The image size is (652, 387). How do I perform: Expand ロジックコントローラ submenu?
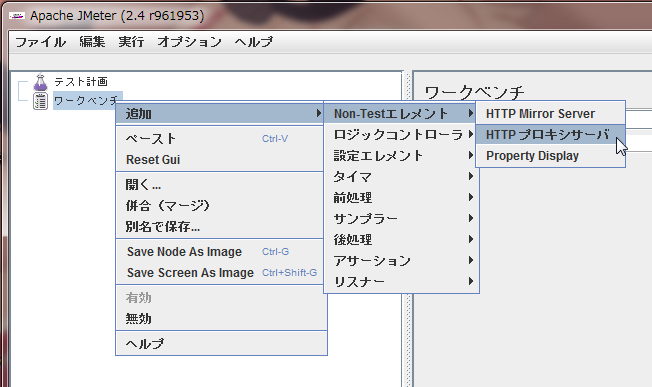point(400,134)
